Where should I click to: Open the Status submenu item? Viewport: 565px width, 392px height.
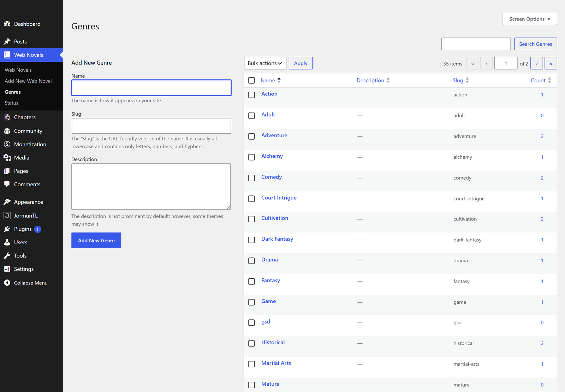point(12,103)
